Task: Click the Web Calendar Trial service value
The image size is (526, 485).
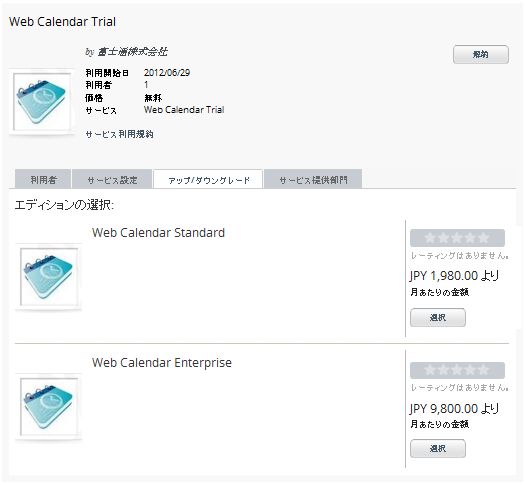Action: coord(184,110)
